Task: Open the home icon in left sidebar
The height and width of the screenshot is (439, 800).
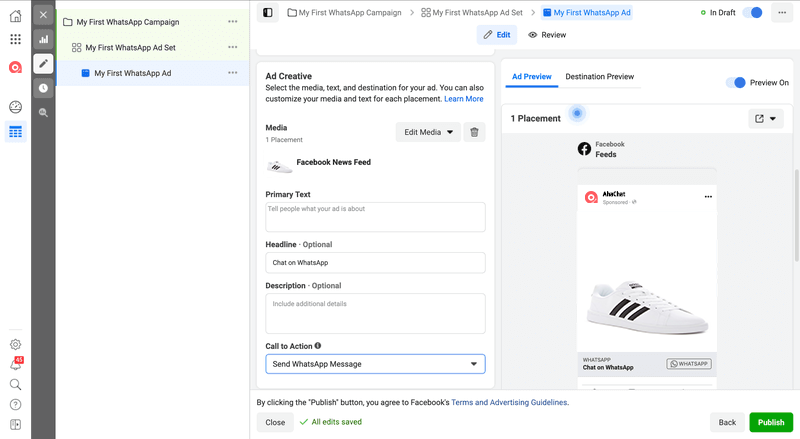Action: 15,15
